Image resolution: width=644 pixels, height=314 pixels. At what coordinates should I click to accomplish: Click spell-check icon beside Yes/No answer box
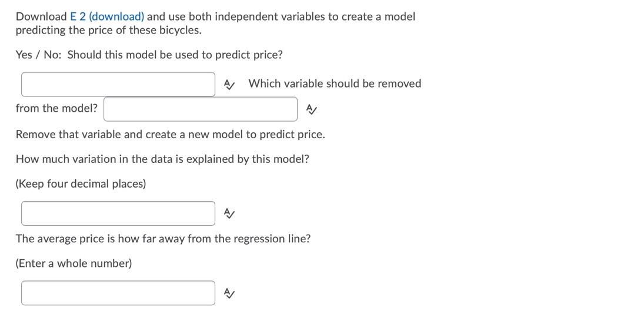[229, 85]
